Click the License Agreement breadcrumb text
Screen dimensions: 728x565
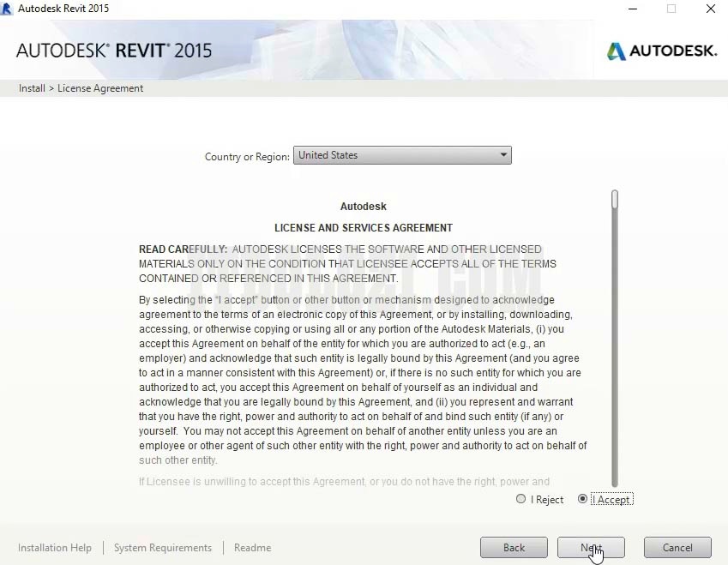[100, 88]
